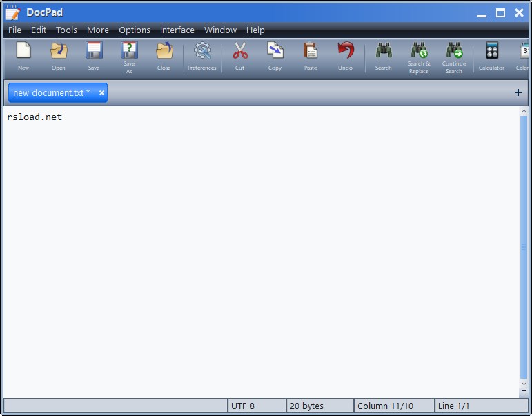This screenshot has width=532, height=416.
Task: Paste clipboard using the Paste icon
Action: pos(311,56)
